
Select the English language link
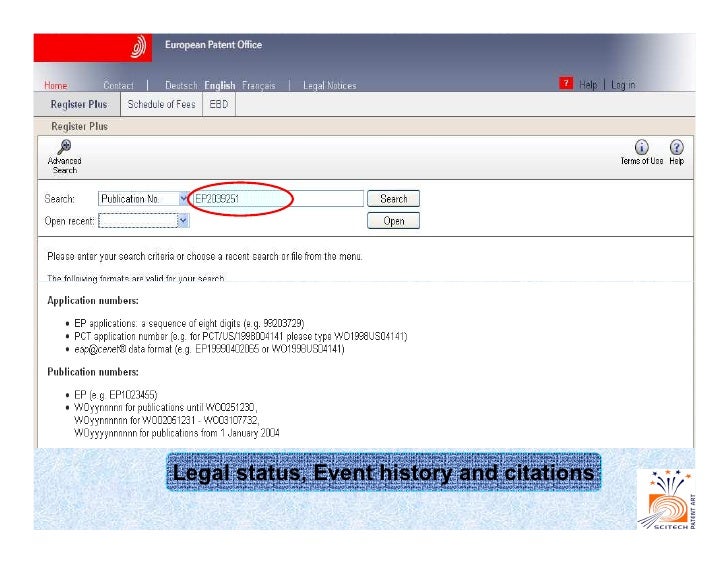(220, 85)
